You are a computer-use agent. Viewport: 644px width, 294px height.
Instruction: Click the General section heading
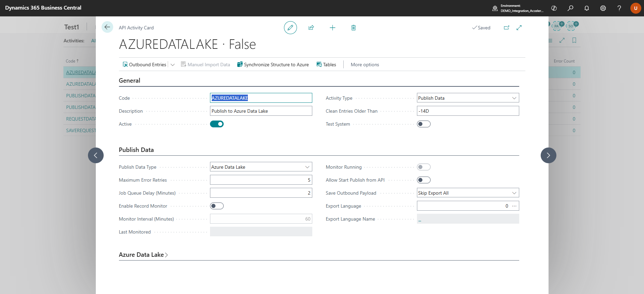click(130, 81)
